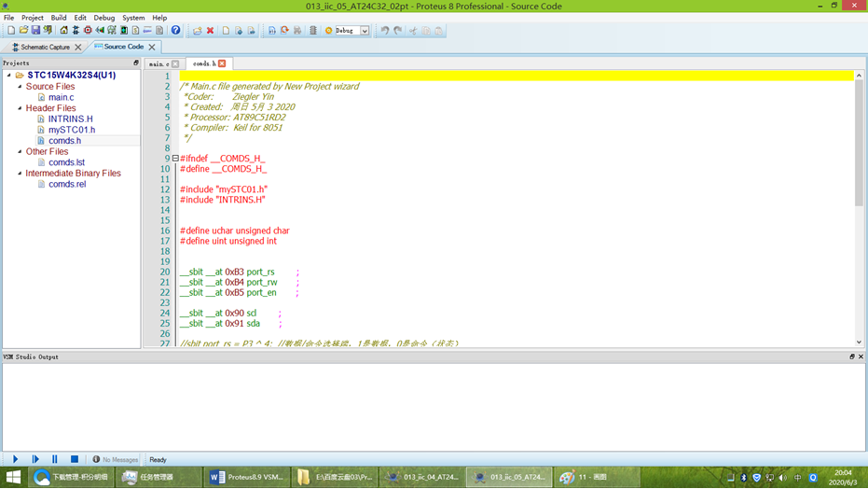Click the Redo arrow icon
Image resolution: width=868 pixels, height=489 pixels.
pos(397,31)
